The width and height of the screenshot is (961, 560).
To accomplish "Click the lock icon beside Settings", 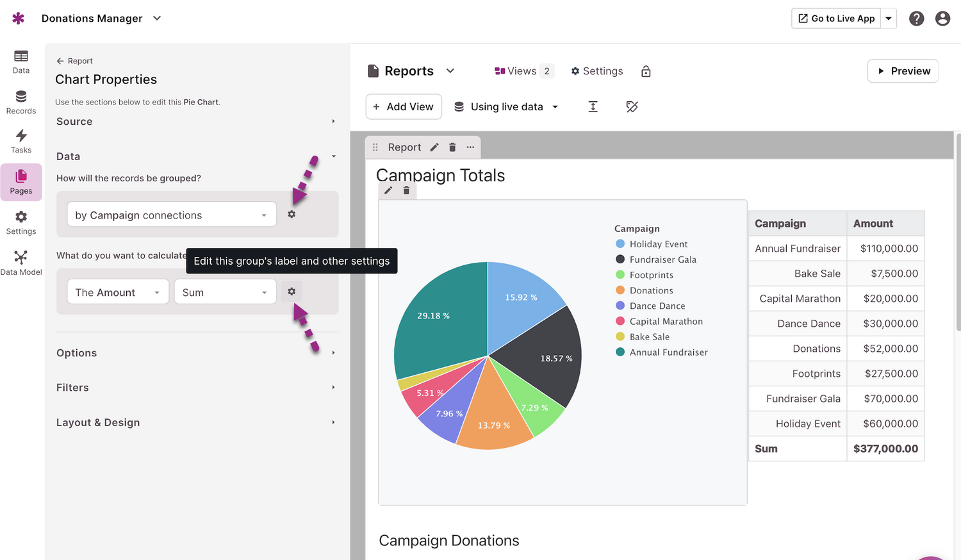I will (646, 71).
